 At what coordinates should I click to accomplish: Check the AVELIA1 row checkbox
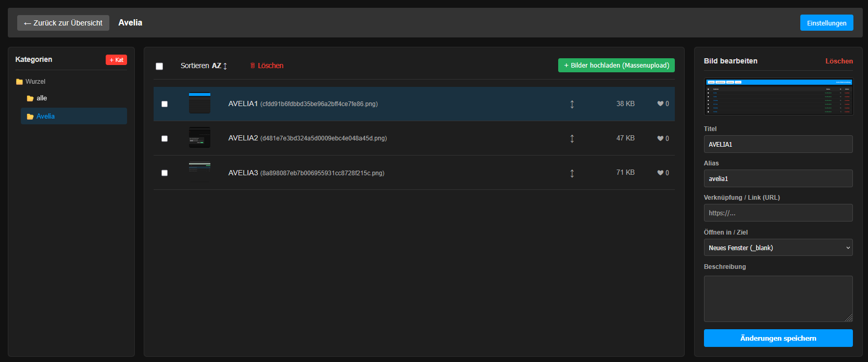point(165,104)
